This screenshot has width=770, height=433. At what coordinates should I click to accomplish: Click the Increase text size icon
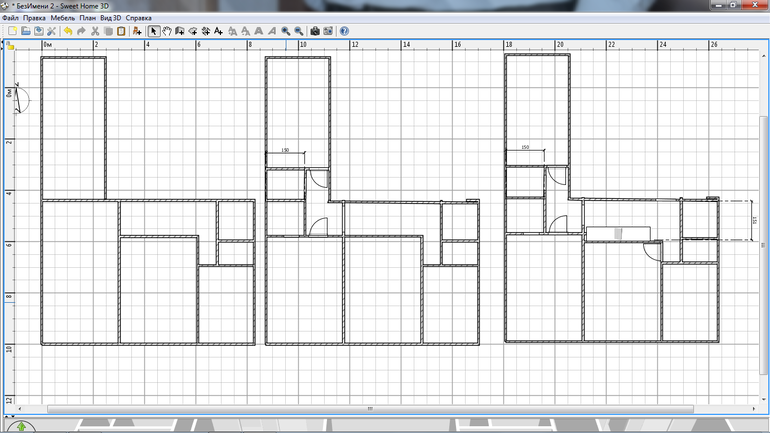pos(232,31)
